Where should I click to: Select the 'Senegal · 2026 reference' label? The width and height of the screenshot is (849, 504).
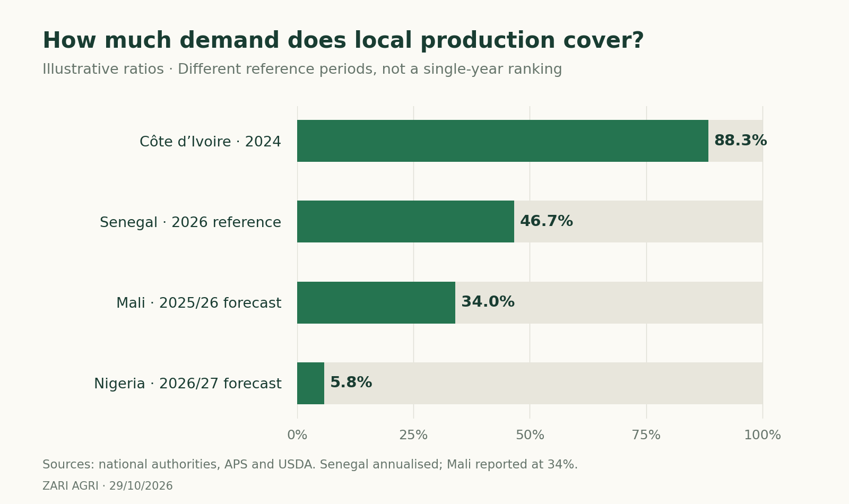[x=190, y=222]
